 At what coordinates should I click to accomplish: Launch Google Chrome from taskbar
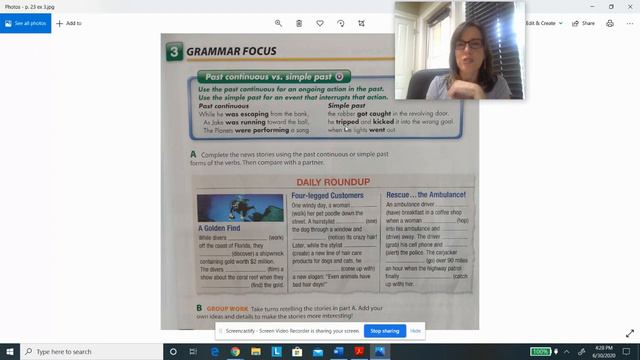click(x=235, y=351)
